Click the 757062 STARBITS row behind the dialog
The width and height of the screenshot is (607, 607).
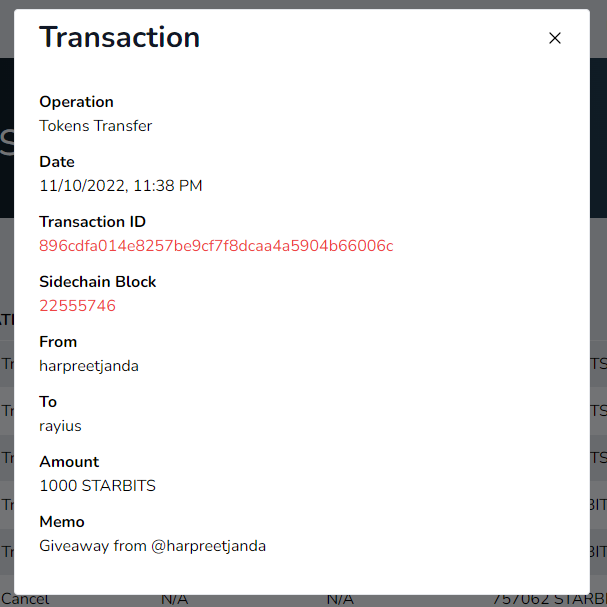[x=548, y=599]
